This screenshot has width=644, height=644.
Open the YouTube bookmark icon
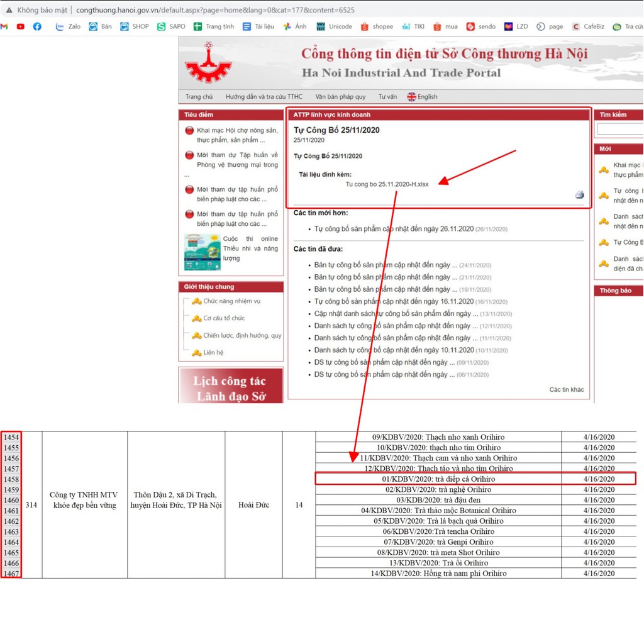tap(21, 26)
